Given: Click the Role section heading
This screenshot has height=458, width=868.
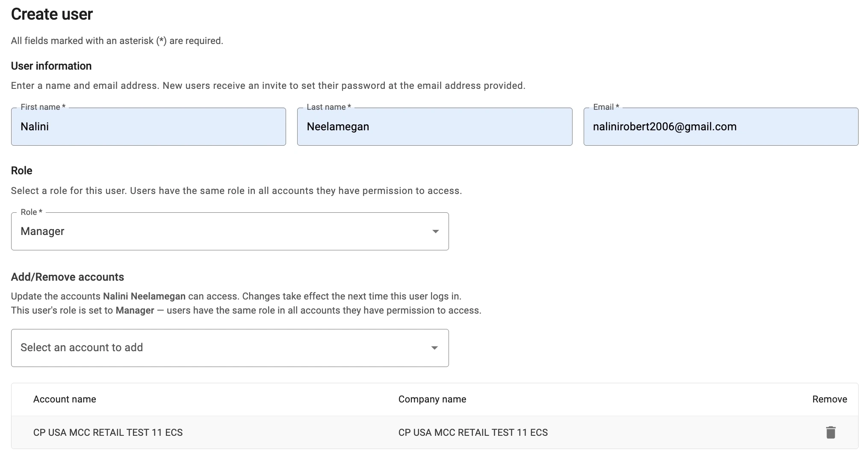Looking at the screenshot, I should point(21,170).
